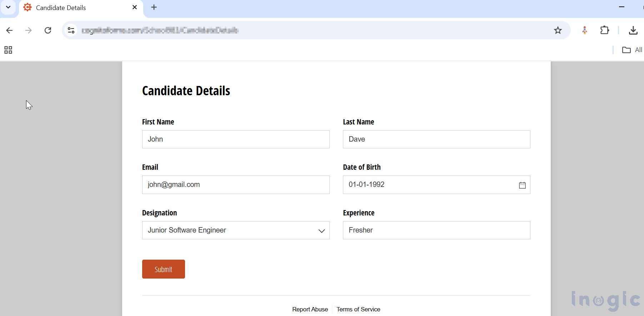Click the Date of Birth label

(x=362, y=167)
